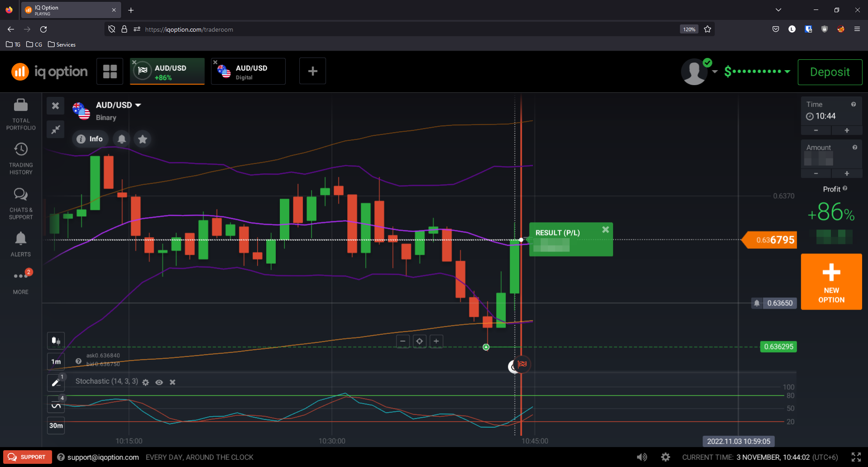Center chart with crosshair button

(420, 341)
